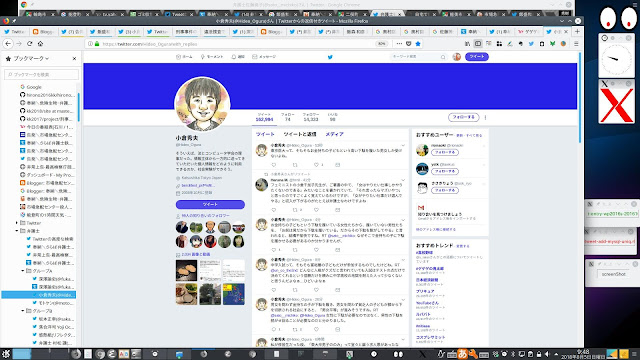The height and width of the screenshot is (360, 640).
Task: Open the dropdown arrow on the first tweet
Action: point(403,145)
